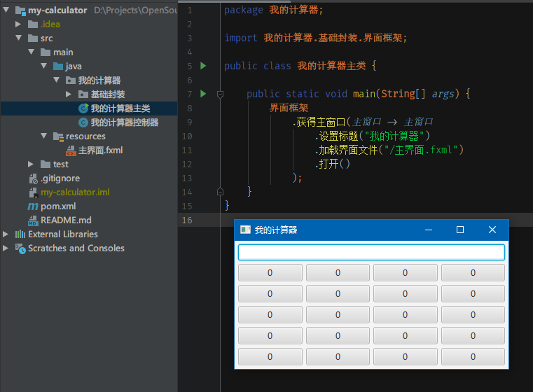Click first-row first-column calculator 0 button
This screenshot has height=392, width=533.
coord(270,273)
